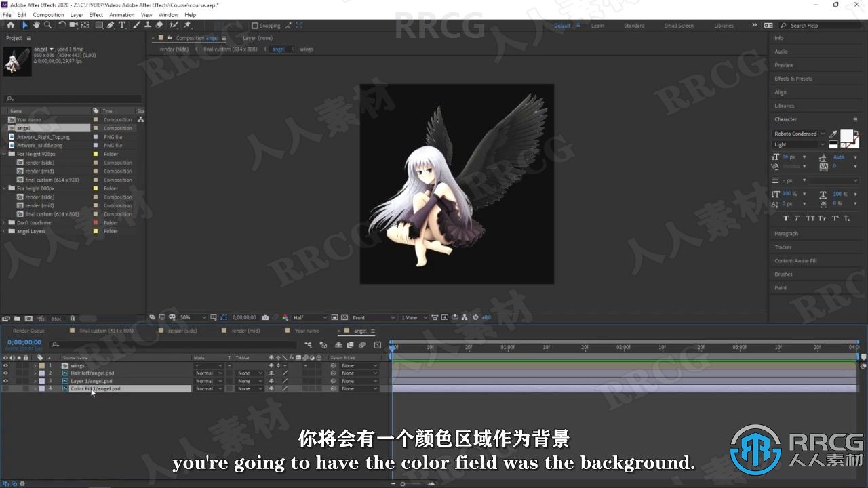Select the Hand tool

tap(36, 25)
